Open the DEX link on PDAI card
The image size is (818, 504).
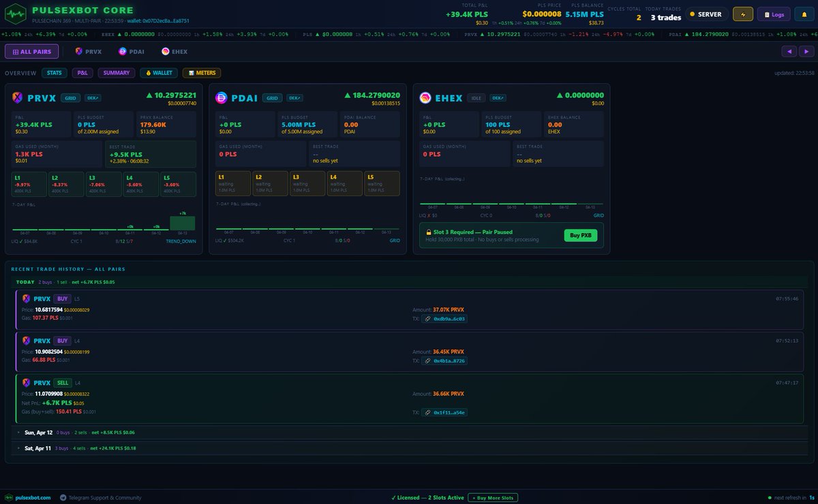pos(293,98)
